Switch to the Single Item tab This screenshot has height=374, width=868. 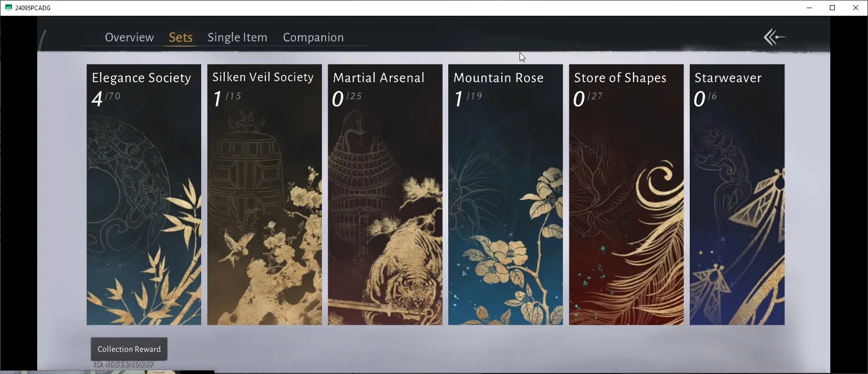tap(237, 38)
